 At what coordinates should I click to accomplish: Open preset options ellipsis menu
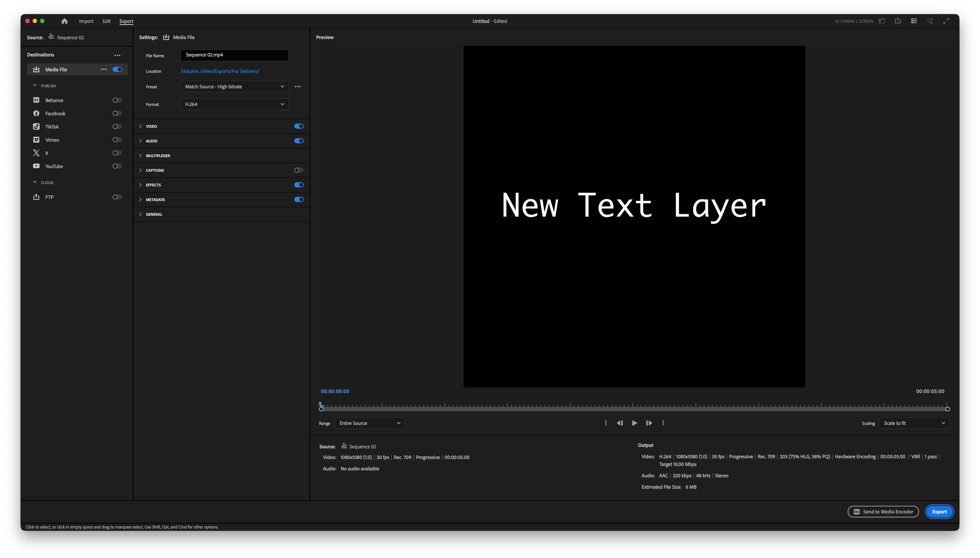(x=298, y=87)
